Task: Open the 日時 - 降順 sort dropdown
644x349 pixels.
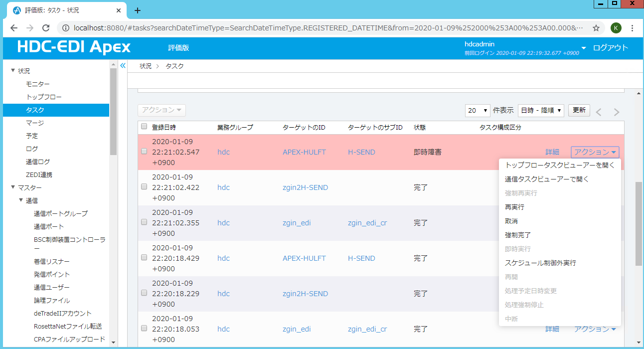Action: pyautogui.click(x=541, y=110)
